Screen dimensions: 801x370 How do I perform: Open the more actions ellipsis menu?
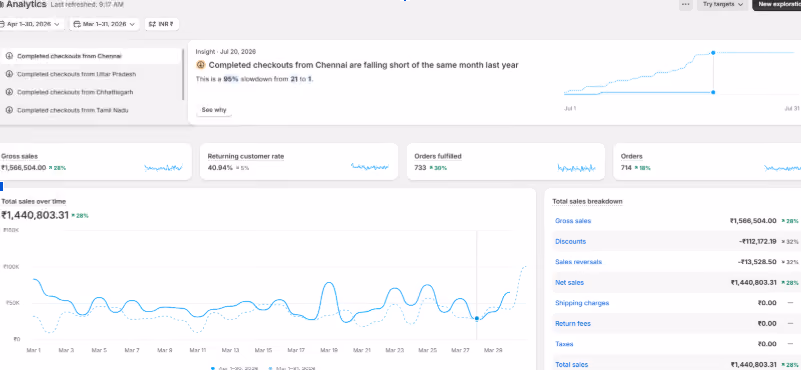coord(686,4)
